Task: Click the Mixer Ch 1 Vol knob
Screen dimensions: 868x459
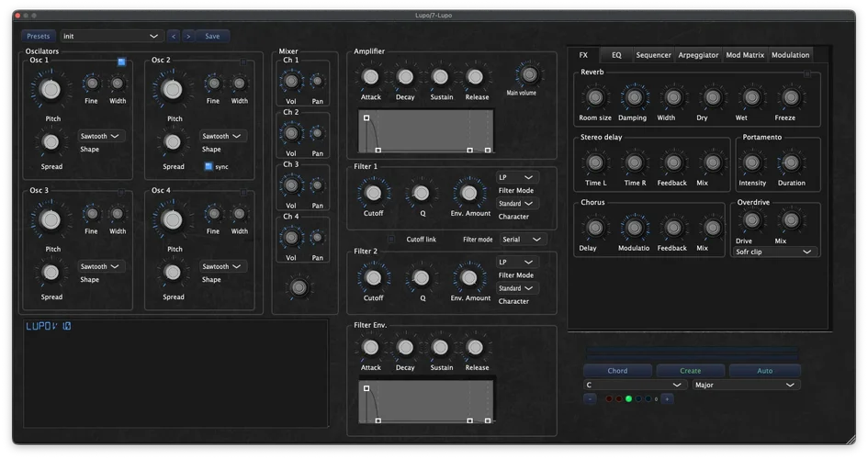Action: click(291, 82)
